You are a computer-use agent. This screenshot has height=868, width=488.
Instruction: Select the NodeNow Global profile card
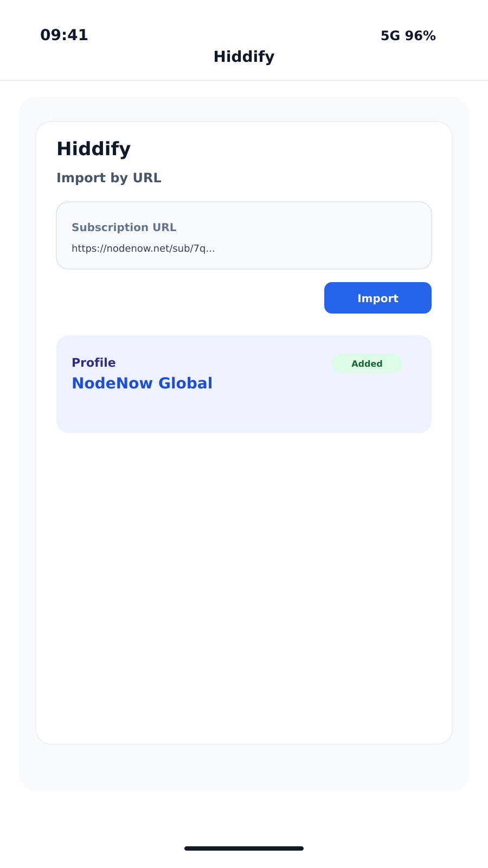[243, 384]
